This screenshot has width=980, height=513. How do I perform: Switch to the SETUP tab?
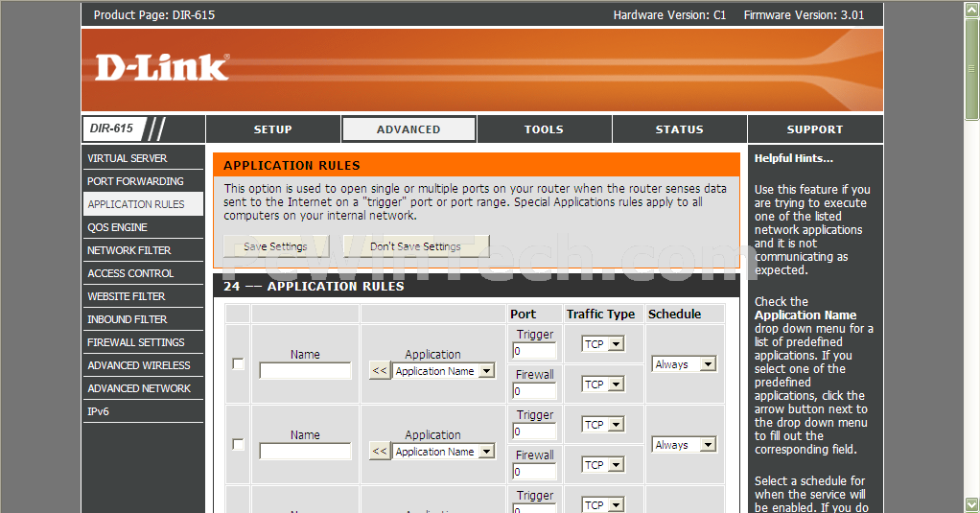point(272,129)
